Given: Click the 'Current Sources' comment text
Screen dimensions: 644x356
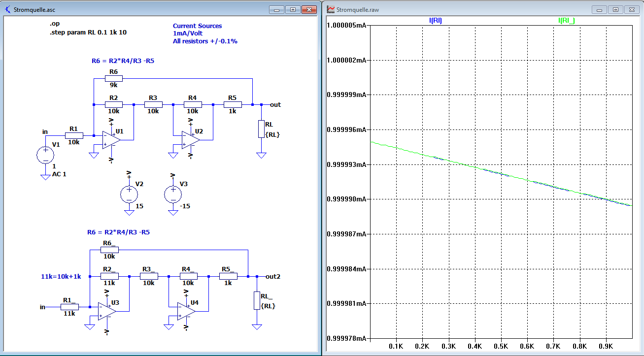Looking at the screenshot, I should [197, 26].
